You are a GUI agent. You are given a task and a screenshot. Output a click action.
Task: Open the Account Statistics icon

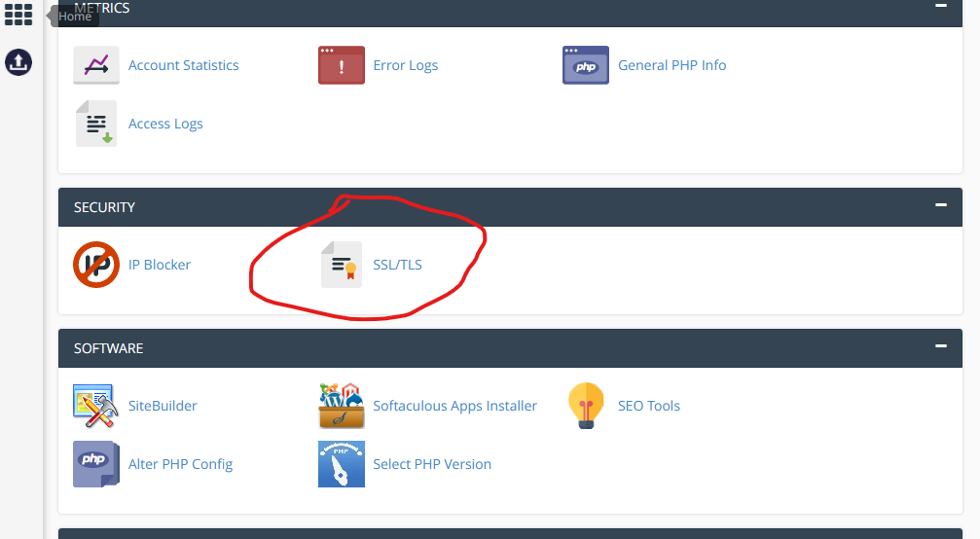click(x=96, y=65)
